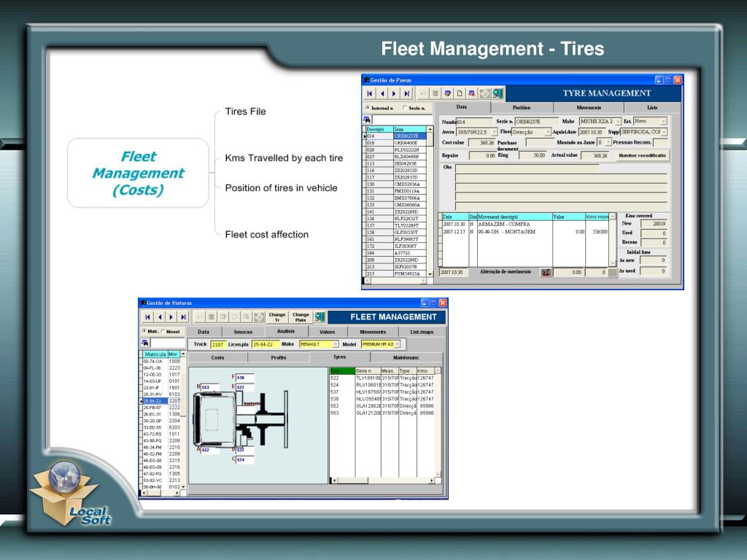Switch to the Maintenanc sub-tab
The image size is (747, 560).
pyautogui.click(x=406, y=357)
